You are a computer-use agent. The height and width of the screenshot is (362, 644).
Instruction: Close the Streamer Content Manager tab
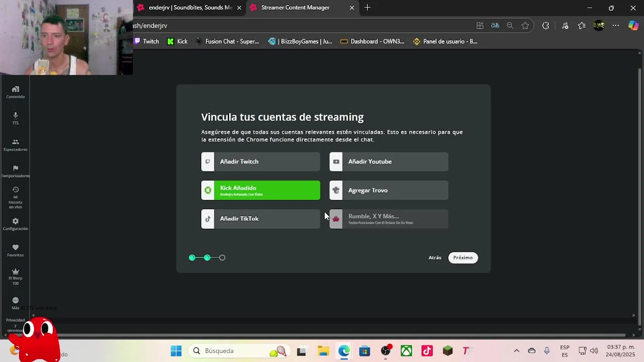[352, 8]
